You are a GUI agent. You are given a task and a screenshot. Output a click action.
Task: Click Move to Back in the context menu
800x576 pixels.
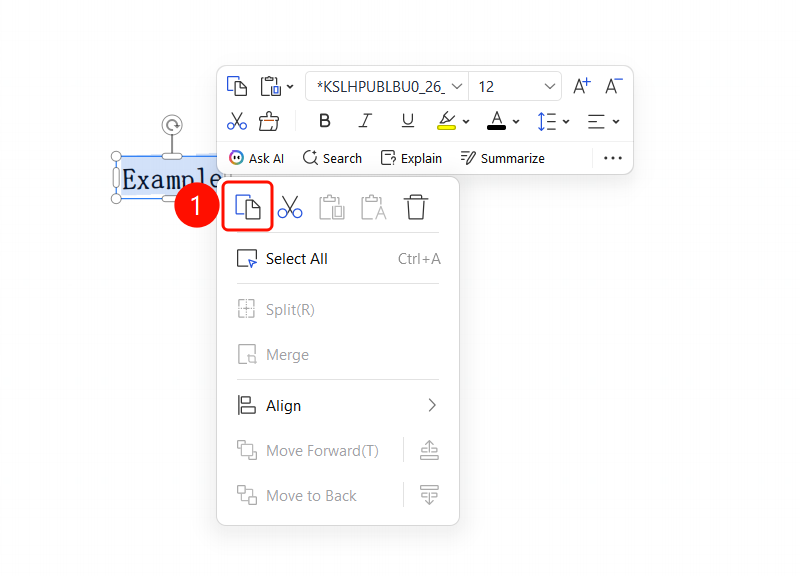pyautogui.click(x=297, y=495)
